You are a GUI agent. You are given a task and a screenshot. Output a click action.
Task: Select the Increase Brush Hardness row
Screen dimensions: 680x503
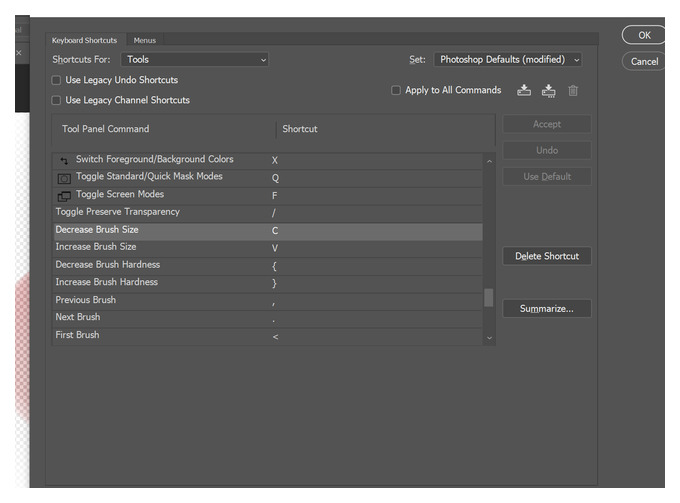[268, 284]
